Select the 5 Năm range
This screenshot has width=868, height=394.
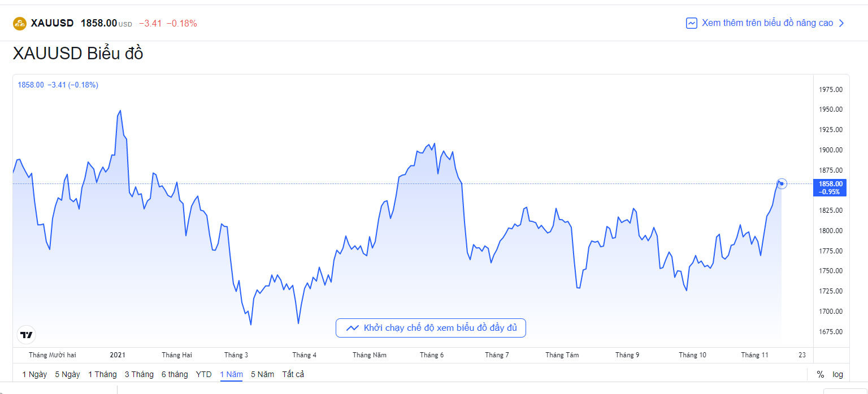pyautogui.click(x=262, y=374)
